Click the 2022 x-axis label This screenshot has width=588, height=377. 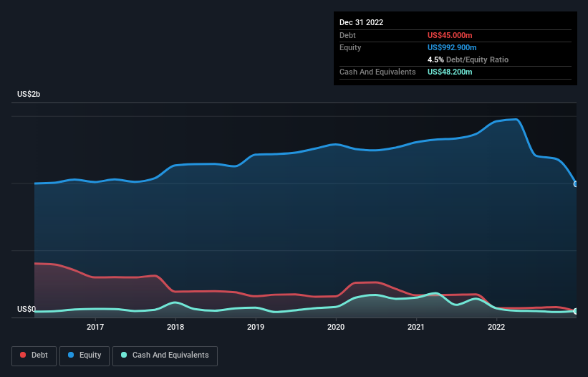coord(496,327)
